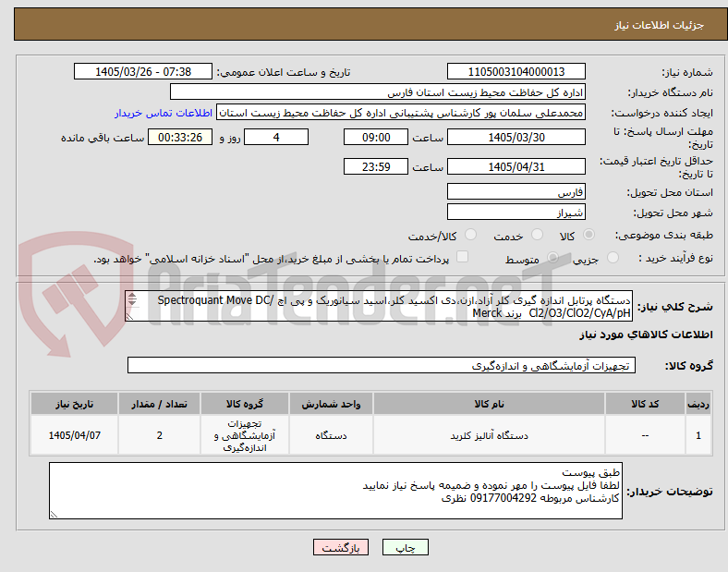The height and width of the screenshot is (572, 728).
Task: Click the remaining days field showing 4
Action: click(x=276, y=137)
